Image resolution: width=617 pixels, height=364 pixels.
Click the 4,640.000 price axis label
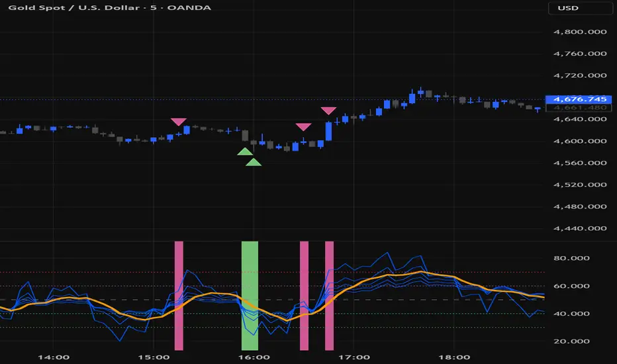580,119
